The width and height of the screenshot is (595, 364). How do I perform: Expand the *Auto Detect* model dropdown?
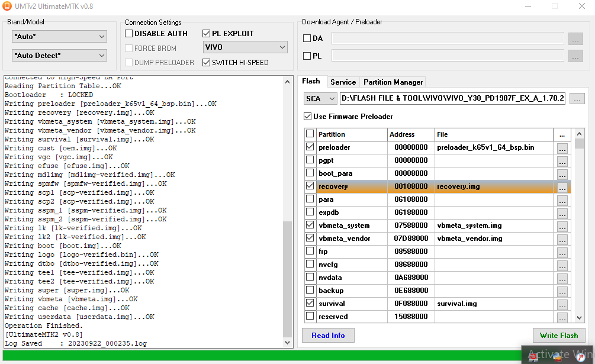(59, 56)
